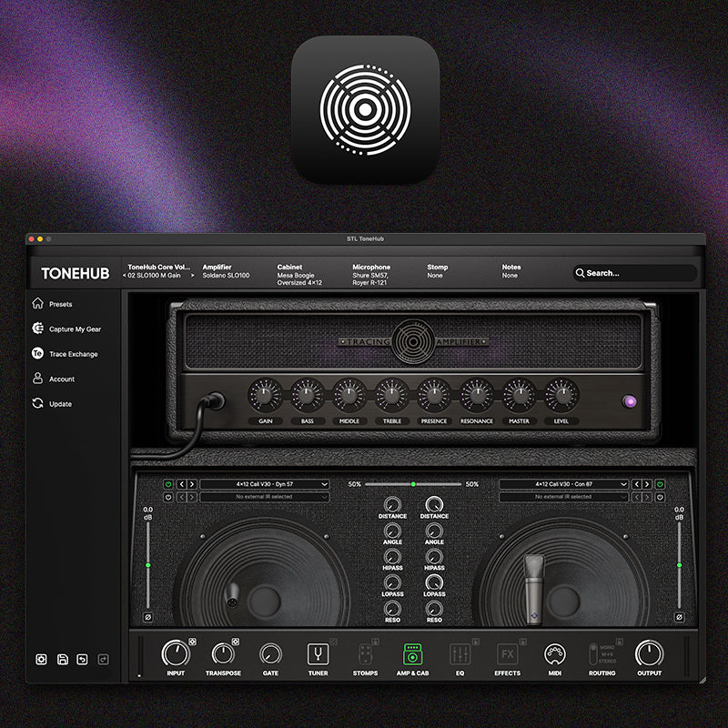This screenshot has width=728, height=728.
Task: Select next left cab mic option
Action: (192, 484)
